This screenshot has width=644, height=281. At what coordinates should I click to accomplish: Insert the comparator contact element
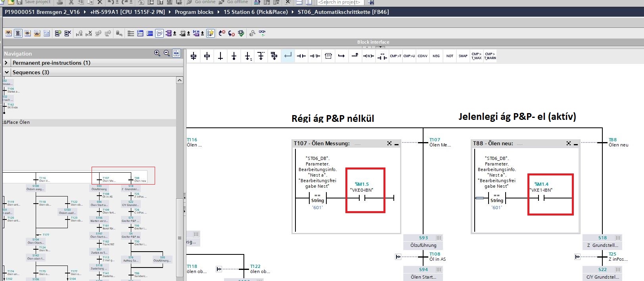point(382,56)
